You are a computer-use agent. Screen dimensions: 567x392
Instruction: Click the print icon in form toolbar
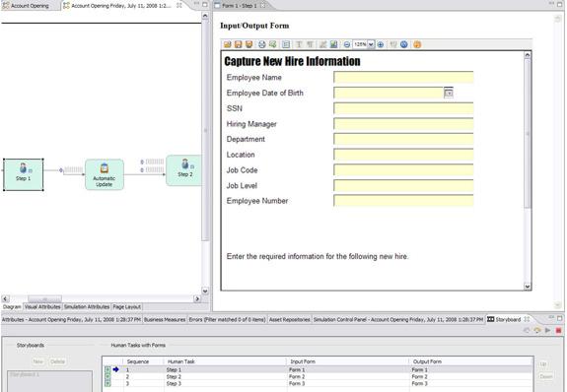(x=261, y=44)
